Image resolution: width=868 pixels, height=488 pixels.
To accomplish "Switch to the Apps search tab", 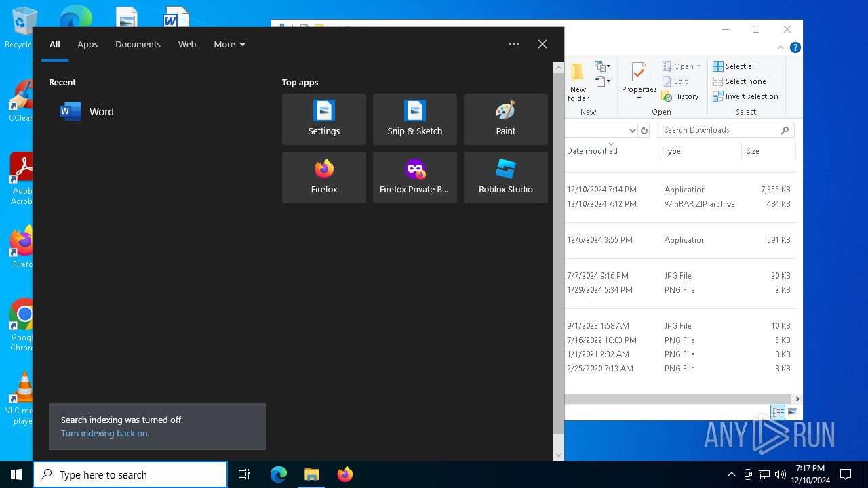I will click(x=87, y=44).
